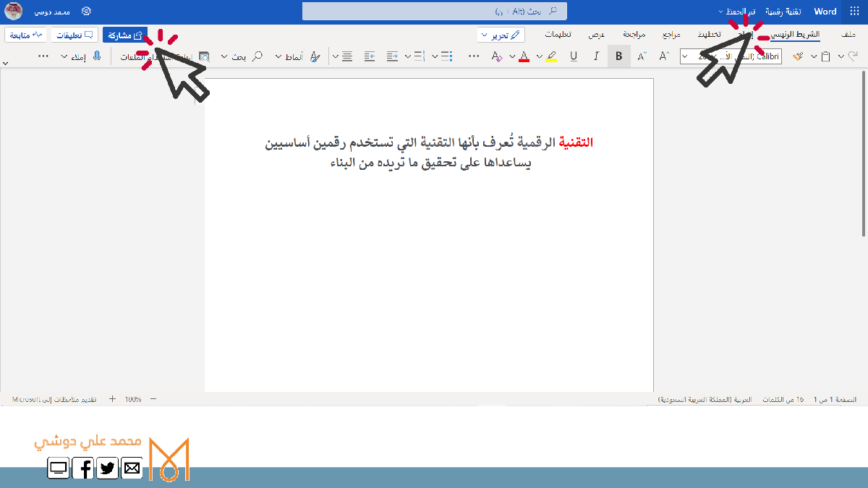Click the Undo arrow icon

tap(853, 56)
